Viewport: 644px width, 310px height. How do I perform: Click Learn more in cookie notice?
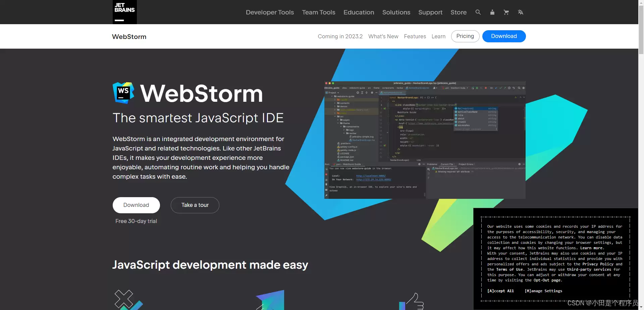point(592,248)
